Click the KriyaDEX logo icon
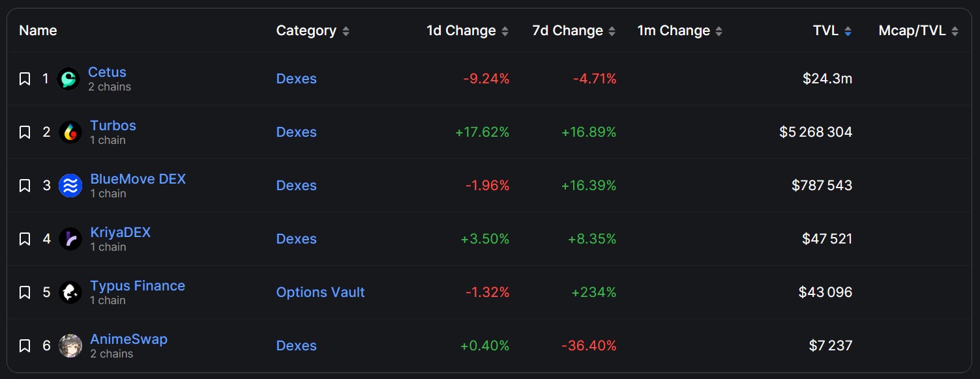This screenshot has width=980, height=379. (x=70, y=239)
